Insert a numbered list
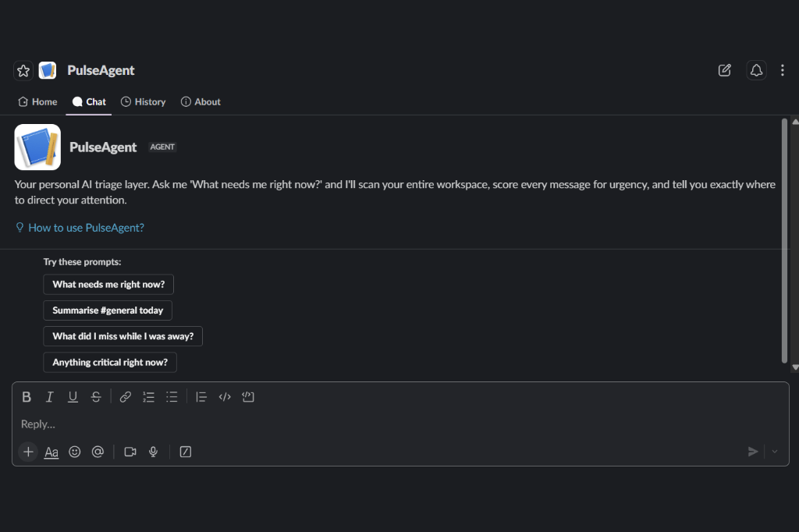 pyautogui.click(x=148, y=397)
